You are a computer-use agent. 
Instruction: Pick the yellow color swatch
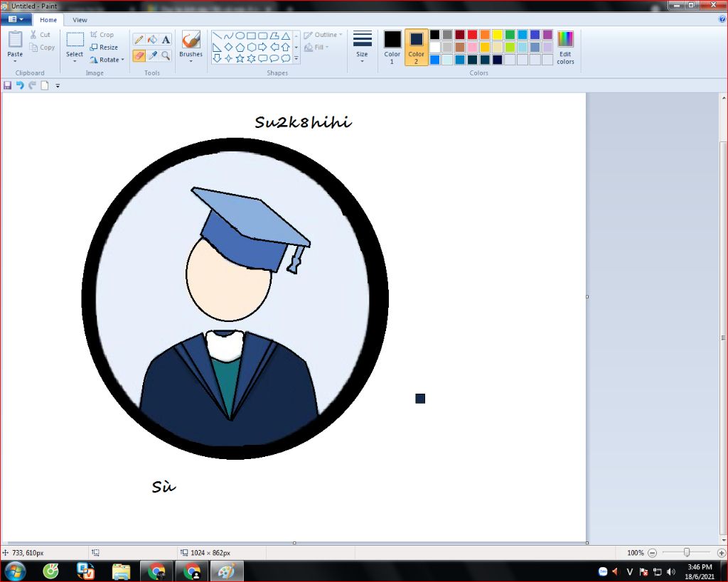point(497,35)
